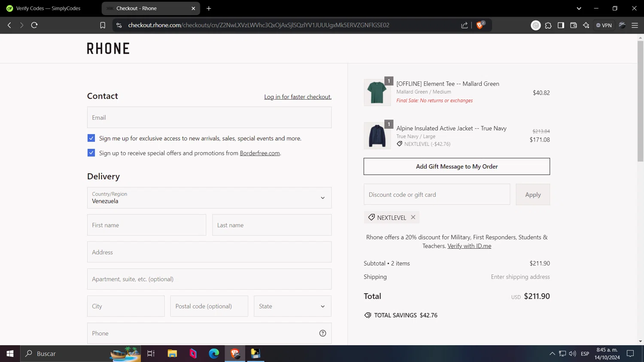The image size is (644, 362).
Task: Open the Brave Wallet
Action: pyautogui.click(x=574, y=25)
